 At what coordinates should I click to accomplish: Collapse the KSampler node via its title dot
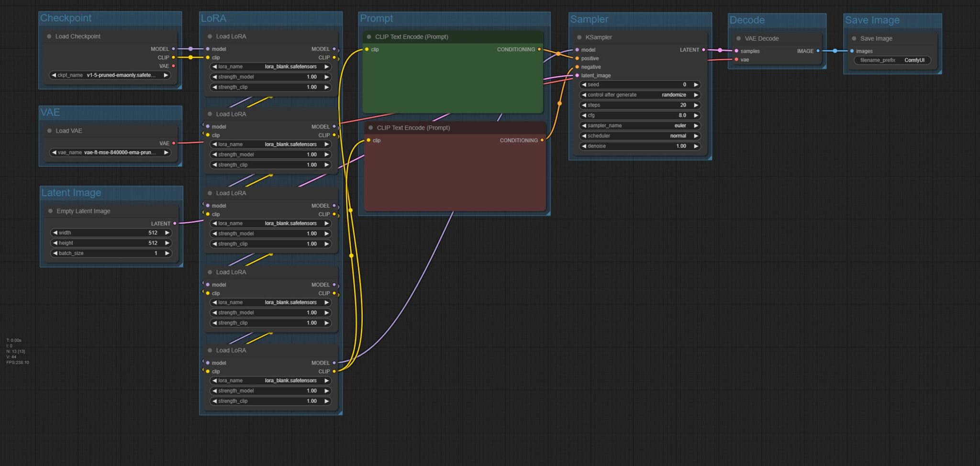click(579, 37)
